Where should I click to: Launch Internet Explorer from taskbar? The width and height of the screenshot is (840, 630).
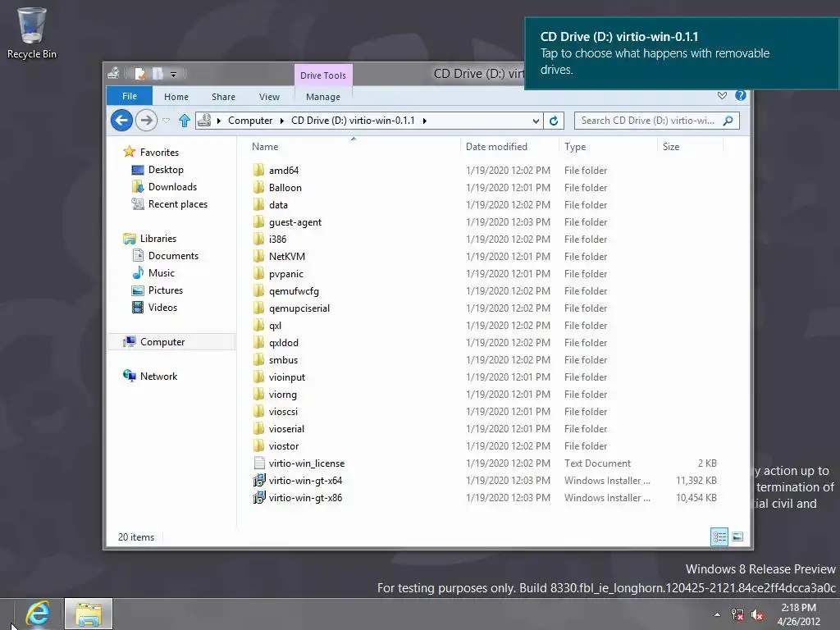pos(36,614)
